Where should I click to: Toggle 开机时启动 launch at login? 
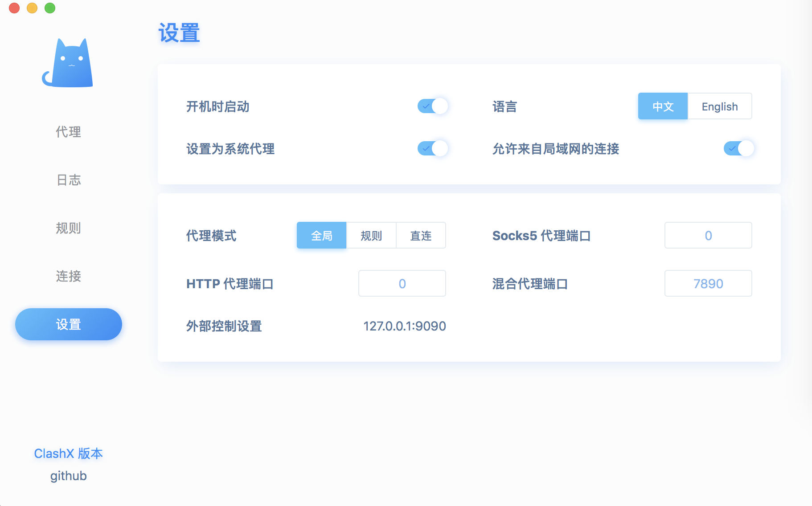click(x=432, y=106)
